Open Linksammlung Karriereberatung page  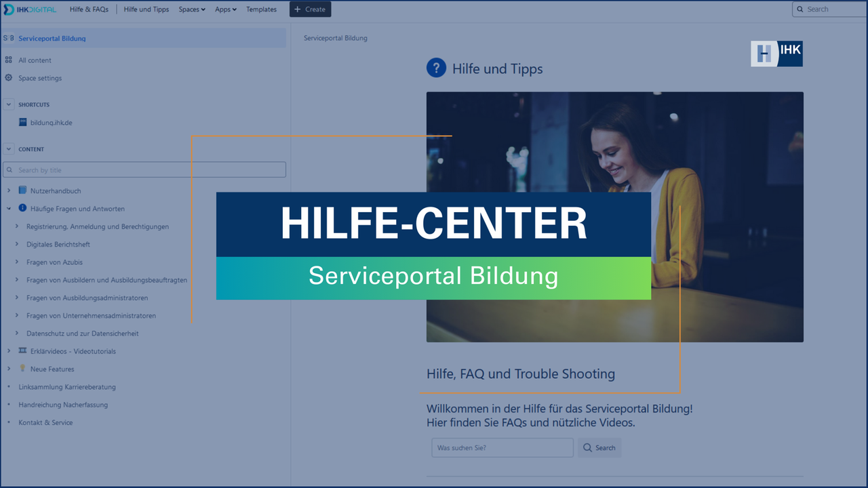click(x=67, y=387)
